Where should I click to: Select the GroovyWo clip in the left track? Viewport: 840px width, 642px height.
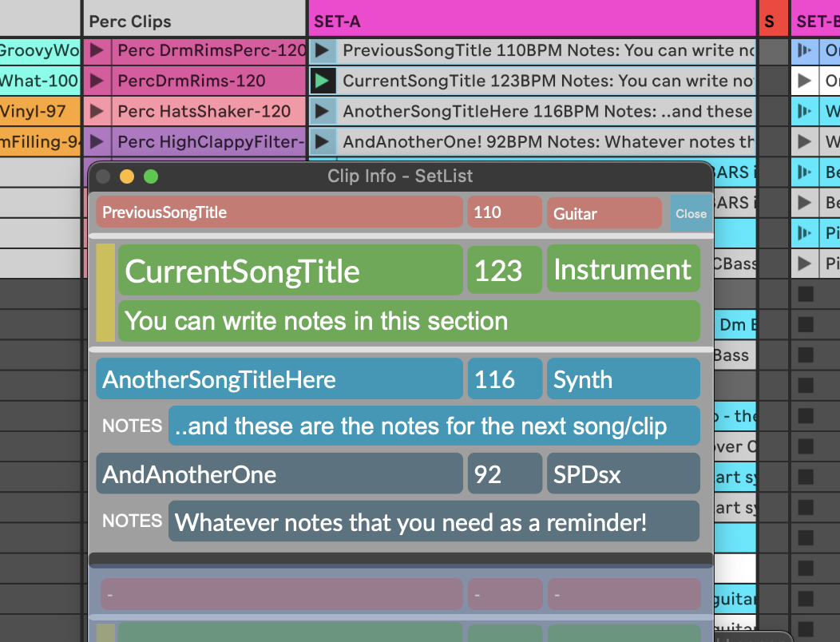[x=40, y=50]
